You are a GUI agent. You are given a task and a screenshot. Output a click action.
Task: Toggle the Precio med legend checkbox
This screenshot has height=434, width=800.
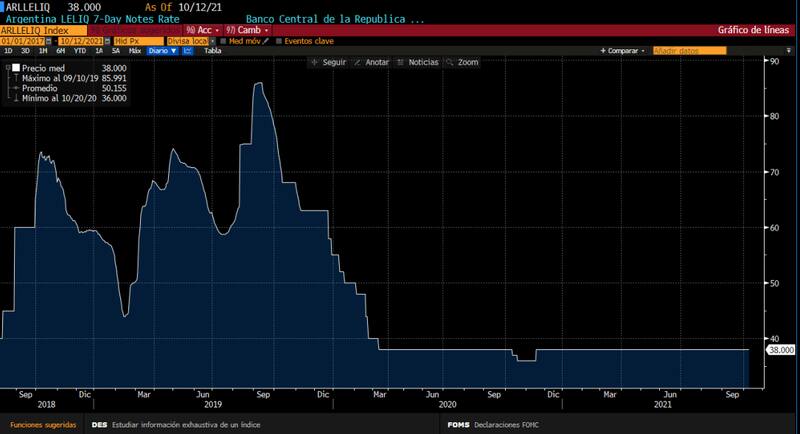[x=16, y=67]
